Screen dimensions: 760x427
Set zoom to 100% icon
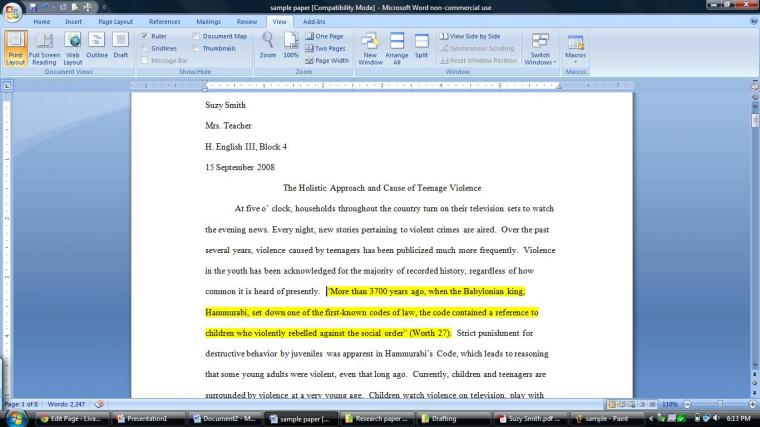pyautogui.click(x=291, y=45)
